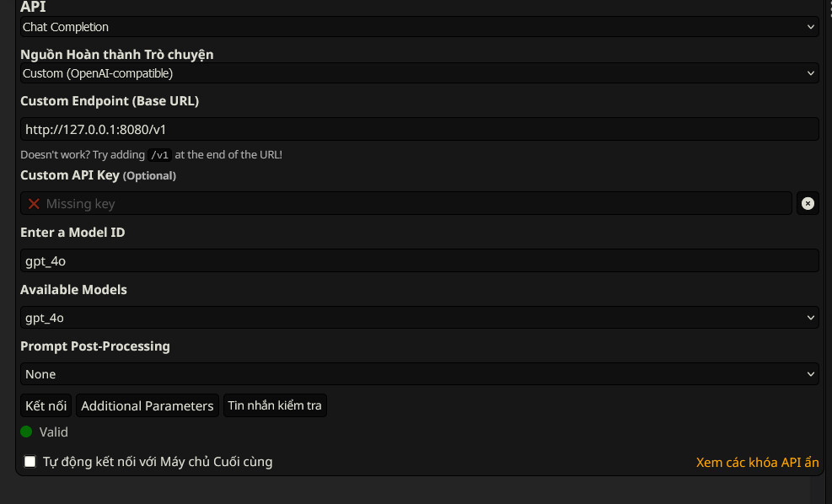Screen dimensions: 832x504
Task: Open the Xem các khóa API ẩn link
Action: 757,462
